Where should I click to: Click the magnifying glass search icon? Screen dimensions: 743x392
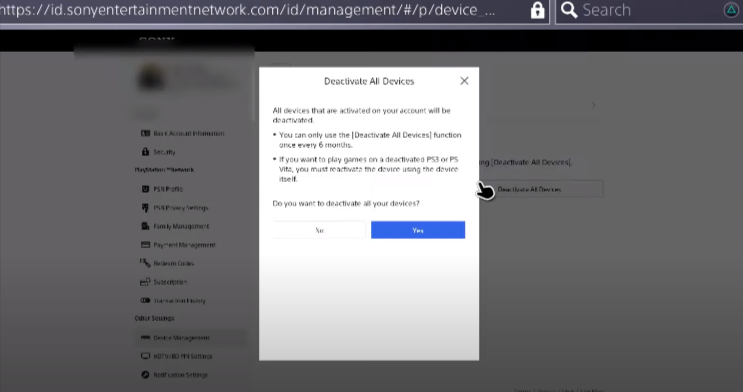(569, 10)
